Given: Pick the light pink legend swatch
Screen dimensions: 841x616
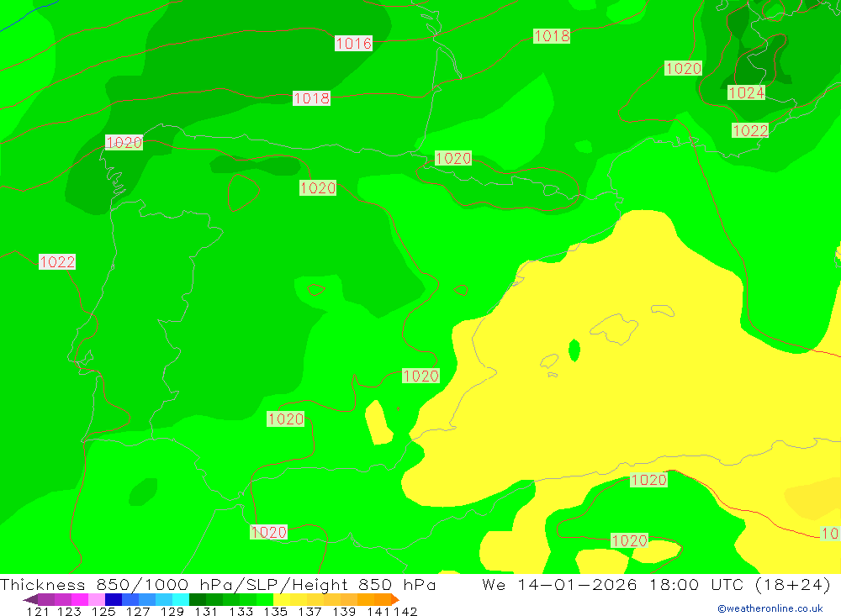Looking at the screenshot, I should click(97, 599).
